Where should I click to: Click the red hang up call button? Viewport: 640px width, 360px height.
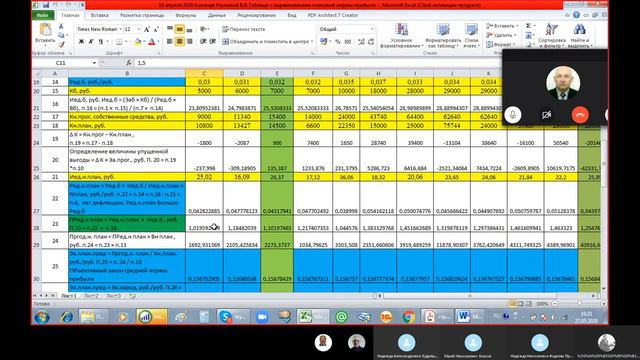(580, 115)
